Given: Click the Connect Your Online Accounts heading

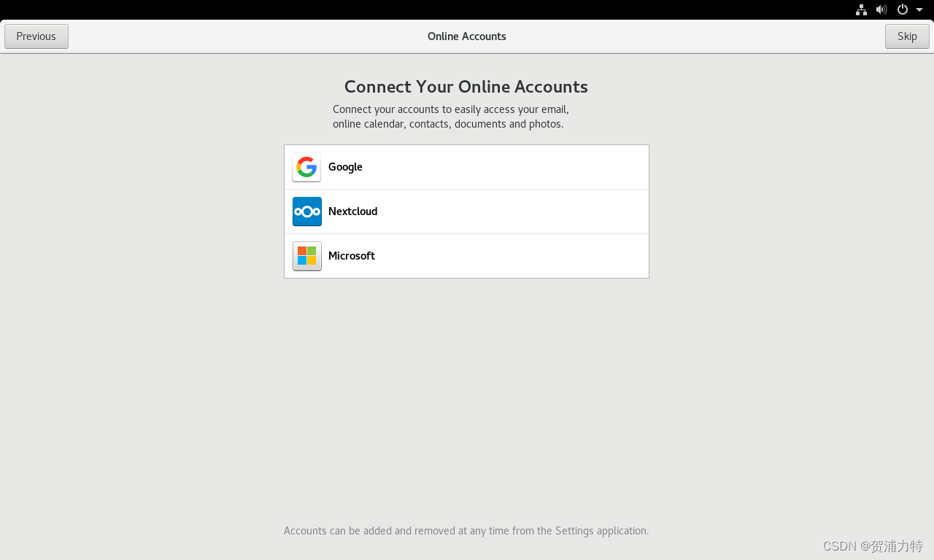Looking at the screenshot, I should coord(466,87).
